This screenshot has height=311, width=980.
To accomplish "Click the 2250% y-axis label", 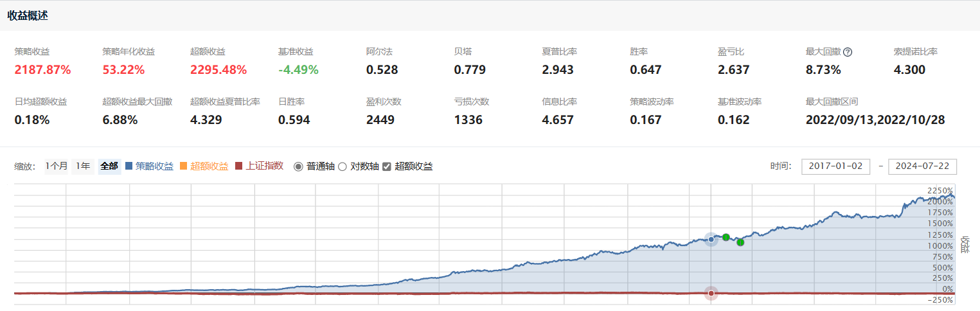I will coord(941,191).
